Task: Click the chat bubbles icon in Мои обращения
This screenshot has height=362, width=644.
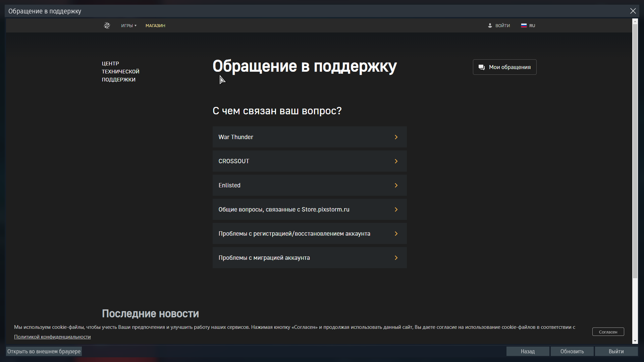Action: 482,67
